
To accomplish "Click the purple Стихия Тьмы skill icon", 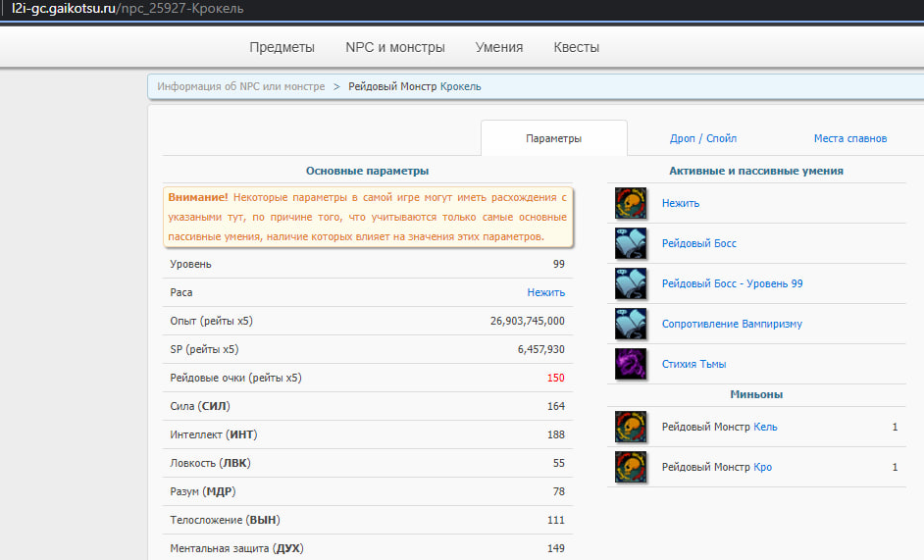I will 631,364.
